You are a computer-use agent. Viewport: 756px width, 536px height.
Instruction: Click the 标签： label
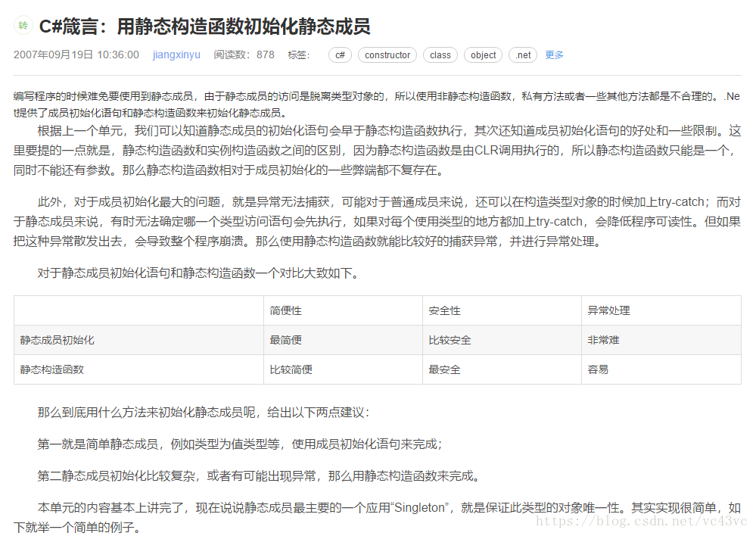click(x=299, y=55)
